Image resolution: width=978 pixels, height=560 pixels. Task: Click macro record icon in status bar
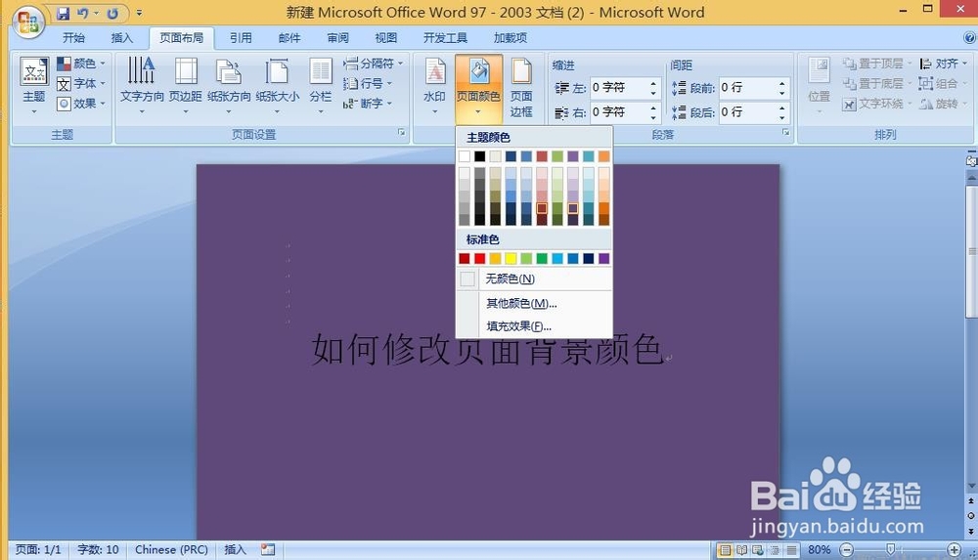268,549
